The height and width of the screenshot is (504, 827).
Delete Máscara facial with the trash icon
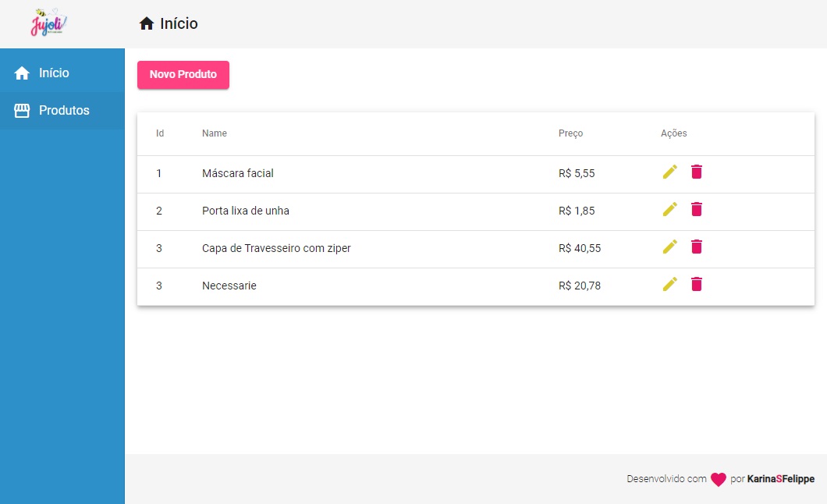[696, 172]
